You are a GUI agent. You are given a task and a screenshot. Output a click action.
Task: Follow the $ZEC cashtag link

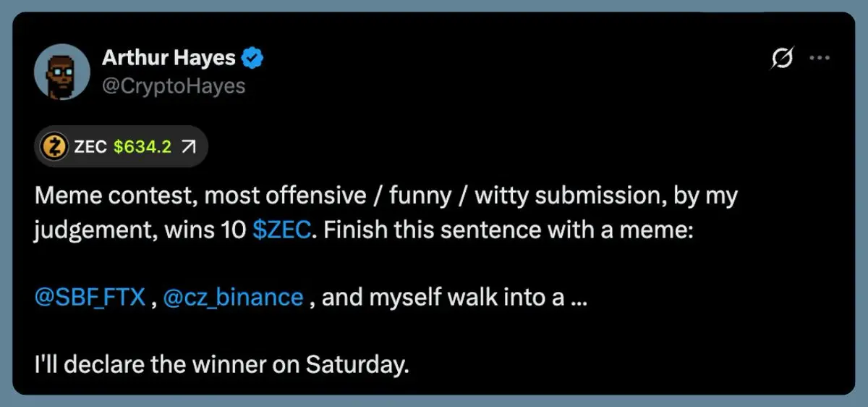(x=281, y=229)
